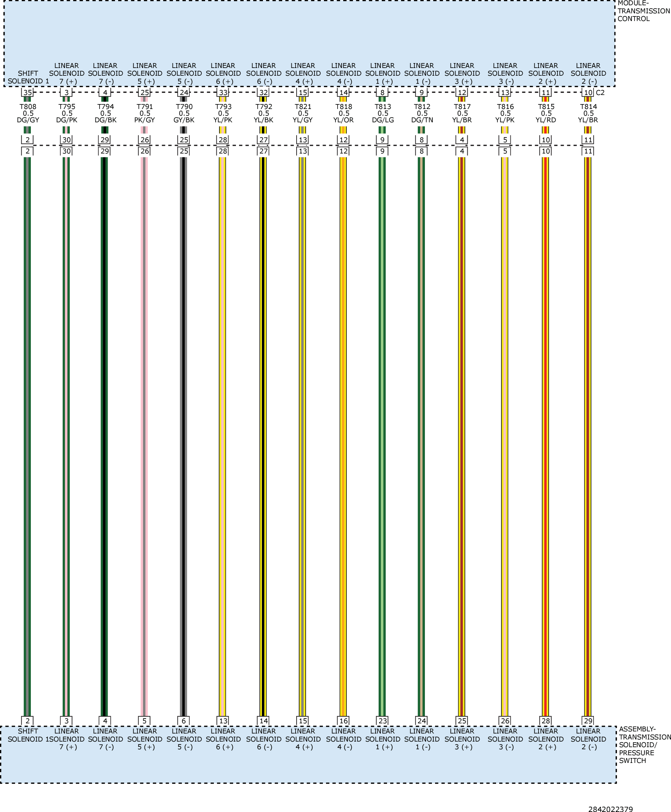Select the T790 GY/BK wire label
Image resolution: width=671 pixels, height=812 pixels.
(184, 113)
